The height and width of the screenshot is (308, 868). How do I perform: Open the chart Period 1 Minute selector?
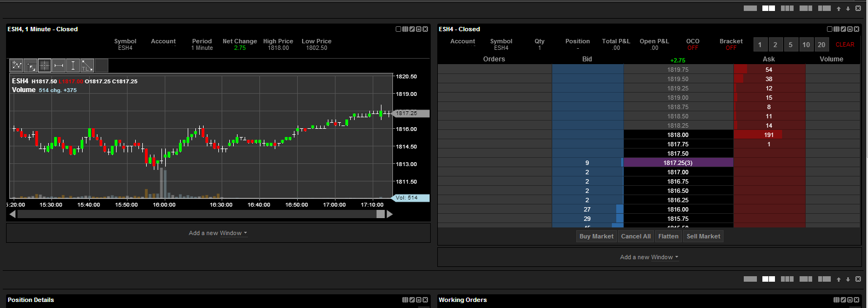coord(202,48)
